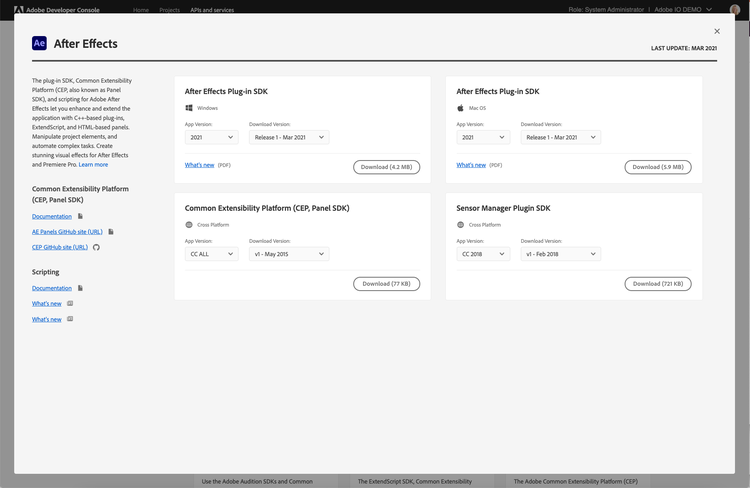Click globe icon on Sensor Manager Plugin card
This screenshot has height=488, width=750.
click(x=461, y=224)
